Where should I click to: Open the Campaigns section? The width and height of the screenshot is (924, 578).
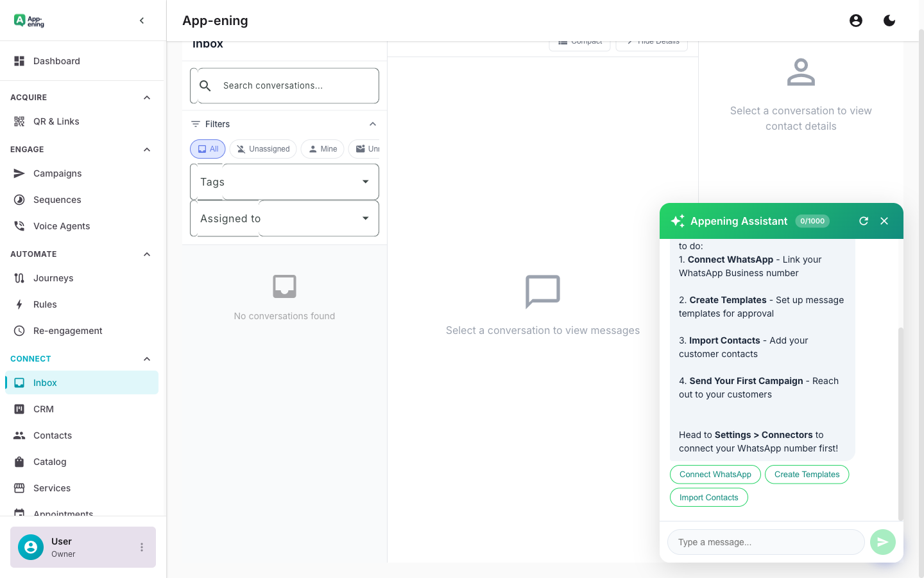click(57, 173)
